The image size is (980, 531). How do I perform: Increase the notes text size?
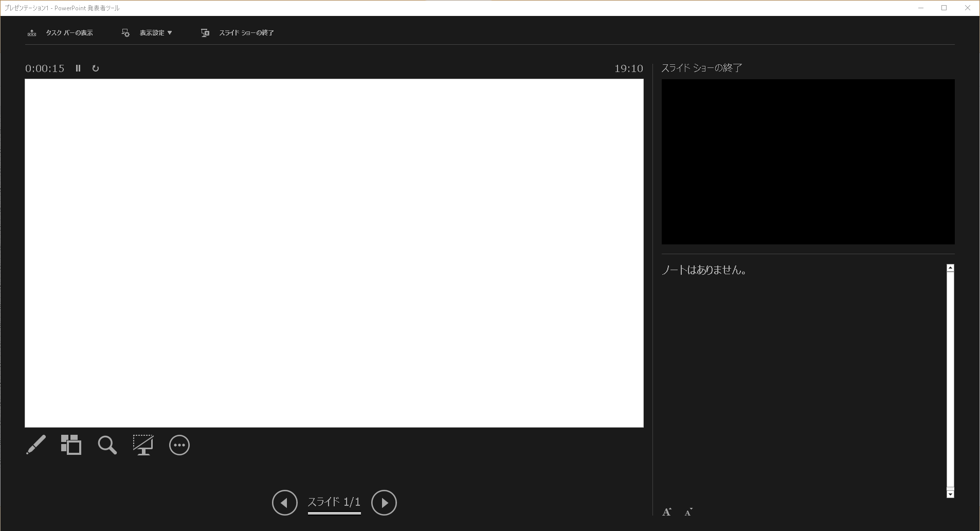click(x=667, y=512)
